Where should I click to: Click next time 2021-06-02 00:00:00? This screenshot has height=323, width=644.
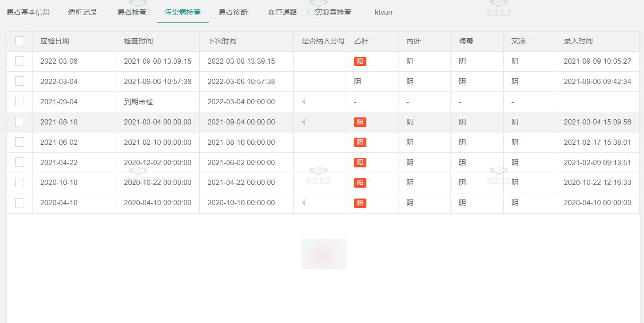tap(241, 163)
